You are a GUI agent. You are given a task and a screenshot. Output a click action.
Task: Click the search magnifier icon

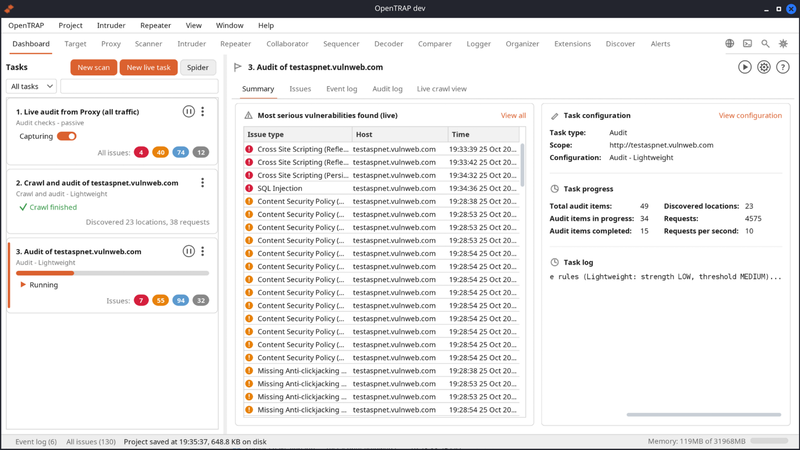click(x=765, y=44)
